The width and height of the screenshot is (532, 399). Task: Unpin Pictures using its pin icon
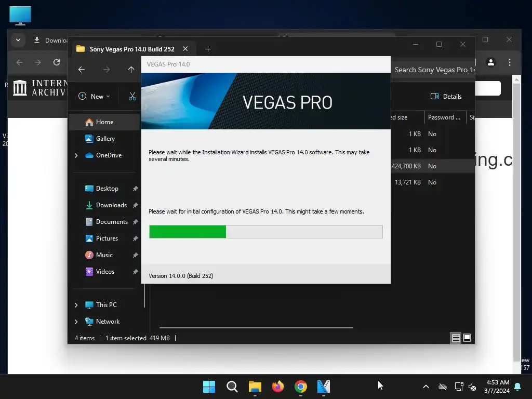[135, 238]
